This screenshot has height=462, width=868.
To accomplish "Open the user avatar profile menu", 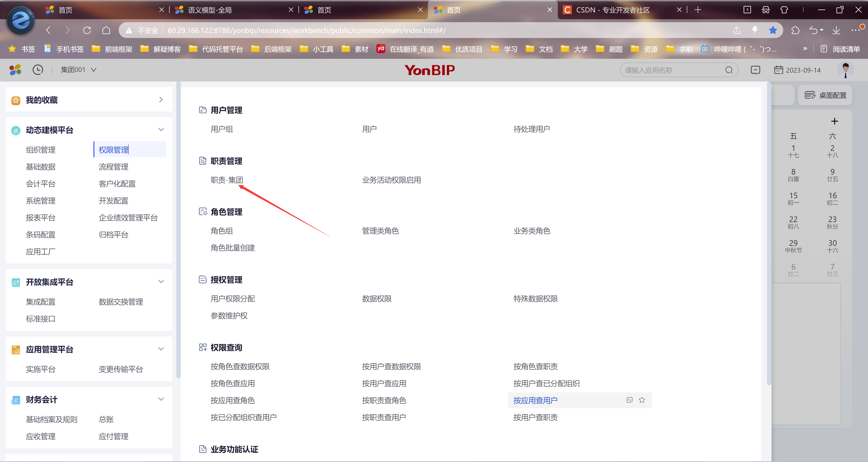I will point(845,70).
